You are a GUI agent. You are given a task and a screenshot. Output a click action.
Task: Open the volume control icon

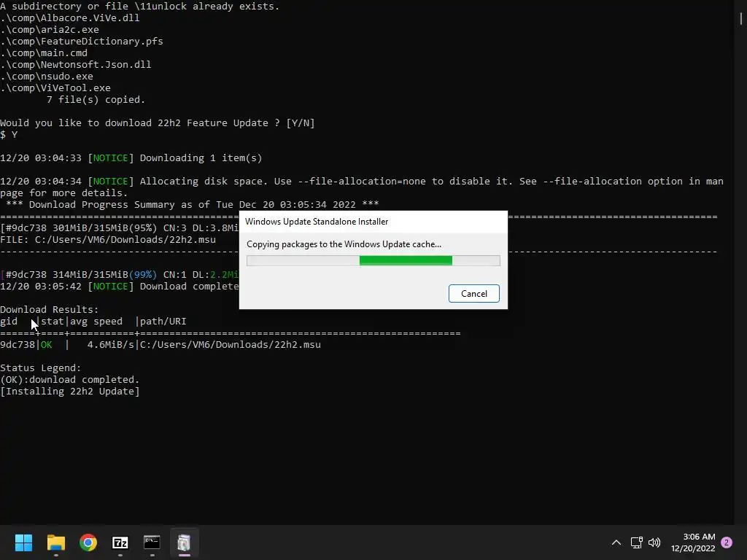[x=654, y=542]
